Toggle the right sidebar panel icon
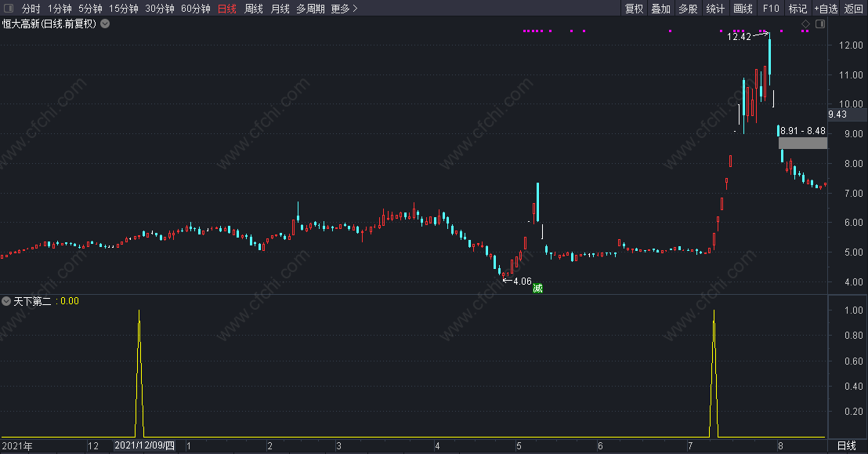The image size is (868, 454). [820, 24]
